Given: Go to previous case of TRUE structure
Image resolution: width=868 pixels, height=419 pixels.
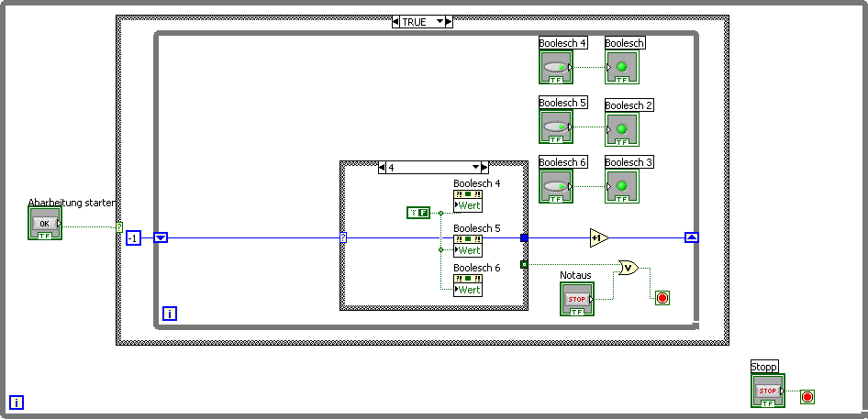Looking at the screenshot, I should click(x=395, y=22).
